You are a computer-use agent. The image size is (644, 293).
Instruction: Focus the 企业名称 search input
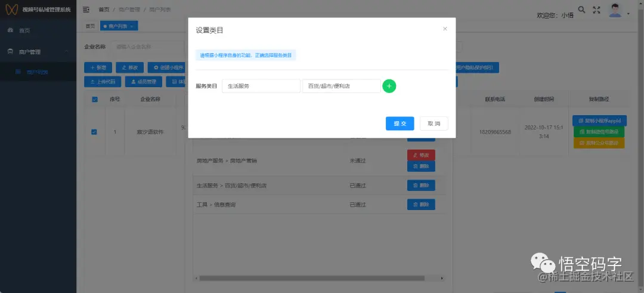(148, 47)
